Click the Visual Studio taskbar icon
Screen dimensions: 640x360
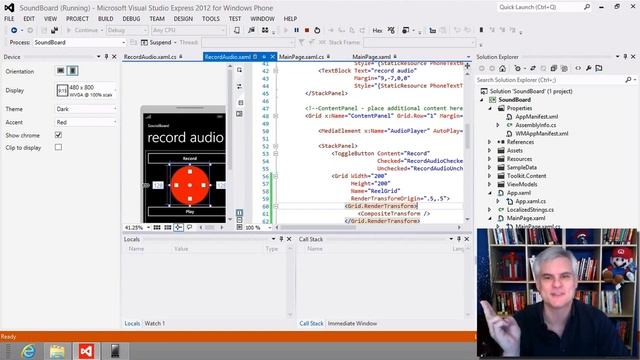[x=86, y=351]
